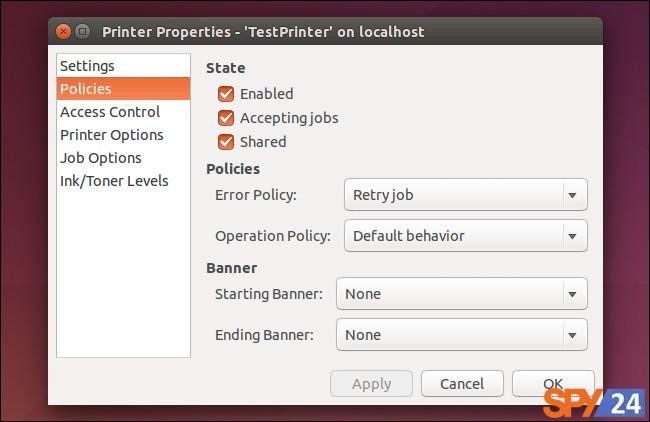Click the Apply button
650x422 pixels.
[x=371, y=384]
